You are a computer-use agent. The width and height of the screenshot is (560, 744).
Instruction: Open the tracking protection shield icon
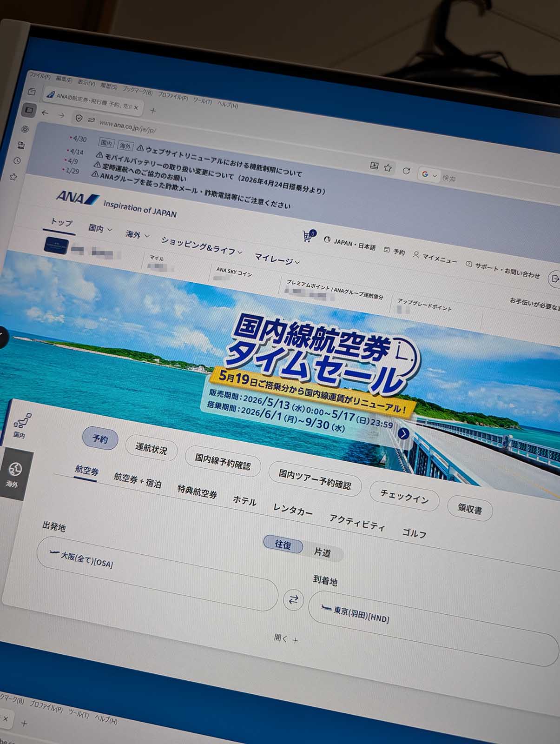coord(79,119)
